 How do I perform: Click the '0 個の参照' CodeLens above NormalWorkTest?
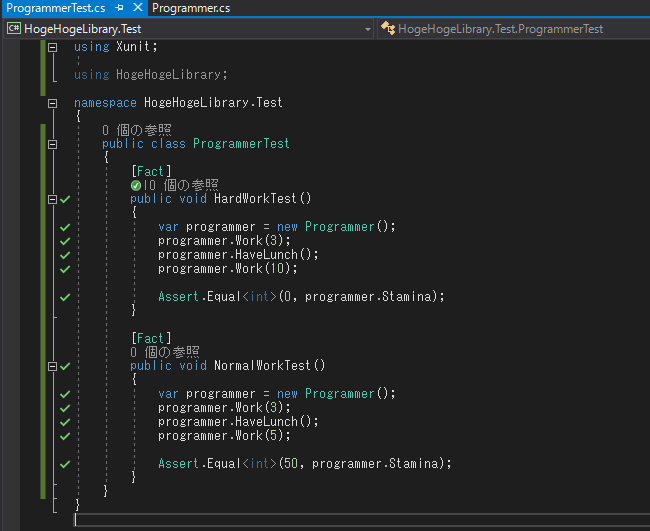pyautogui.click(x=165, y=352)
